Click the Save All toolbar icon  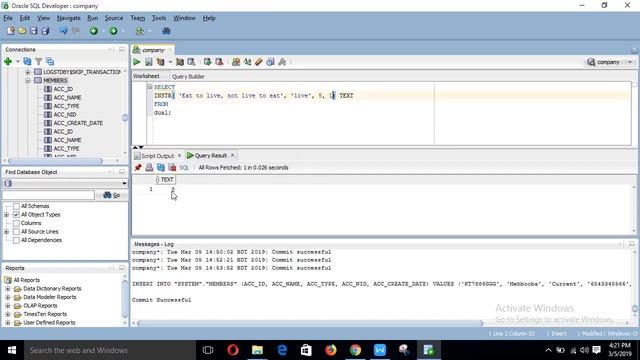click(45, 31)
